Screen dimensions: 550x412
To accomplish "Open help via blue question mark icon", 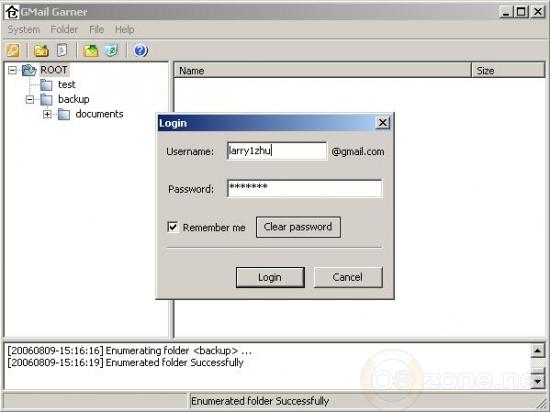I will pyautogui.click(x=141, y=50).
